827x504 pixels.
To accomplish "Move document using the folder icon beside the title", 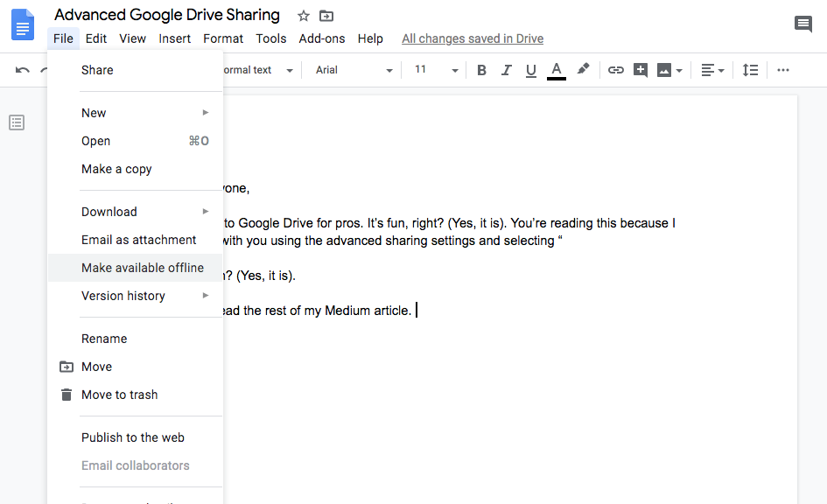I will (x=326, y=16).
